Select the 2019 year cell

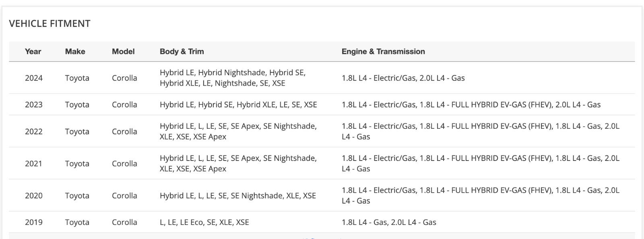click(x=34, y=223)
